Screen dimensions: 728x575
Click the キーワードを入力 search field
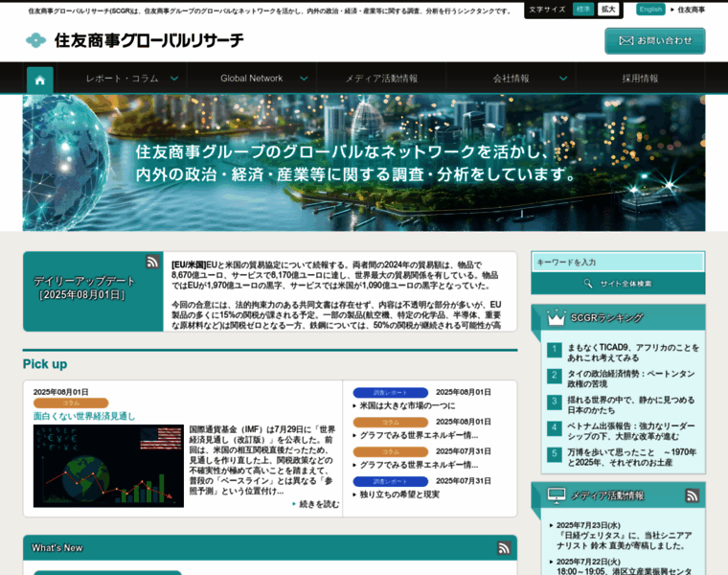pos(618,263)
